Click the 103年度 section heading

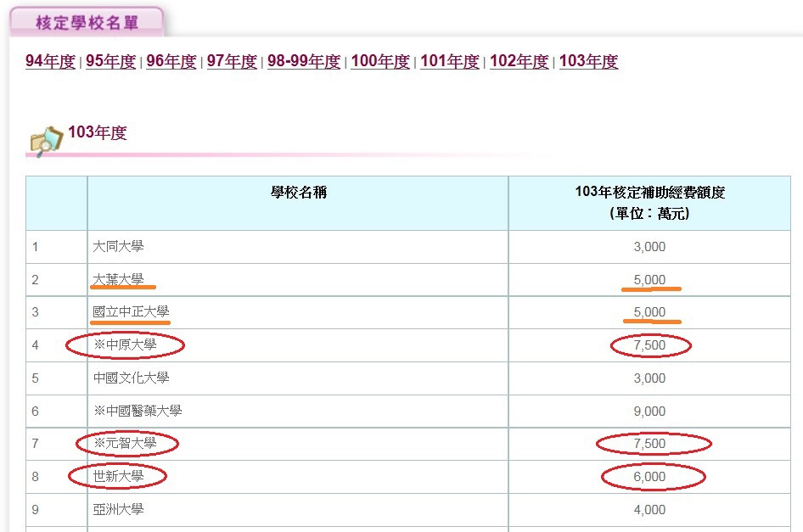coord(98,132)
